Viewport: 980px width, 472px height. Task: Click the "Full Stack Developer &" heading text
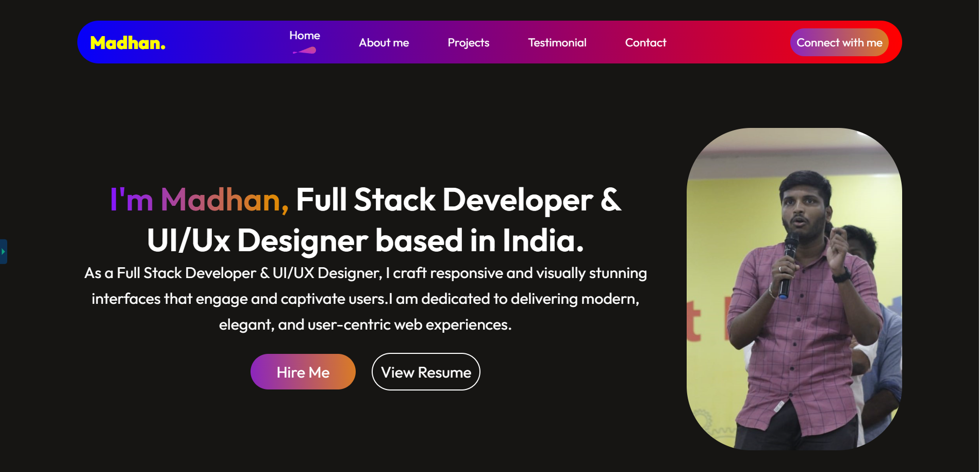coord(458,200)
